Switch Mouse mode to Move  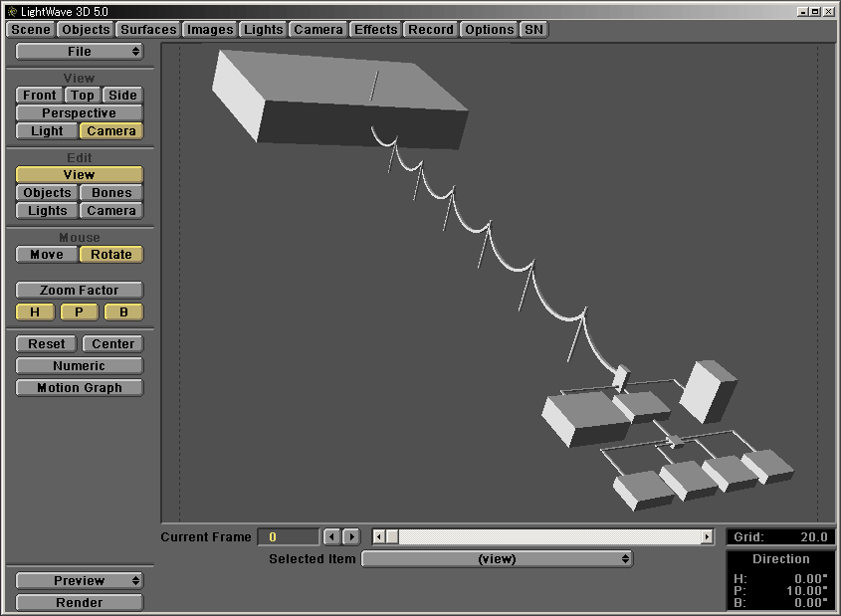47,255
